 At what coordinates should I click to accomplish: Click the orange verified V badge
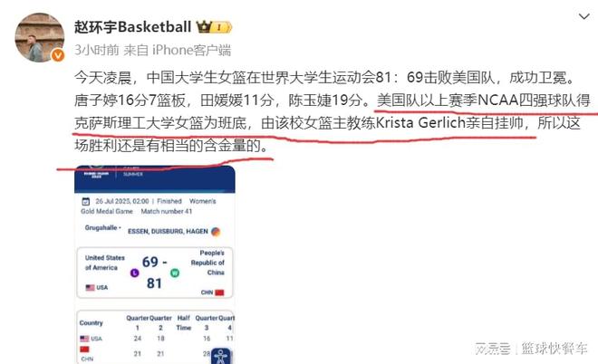(58, 55)
